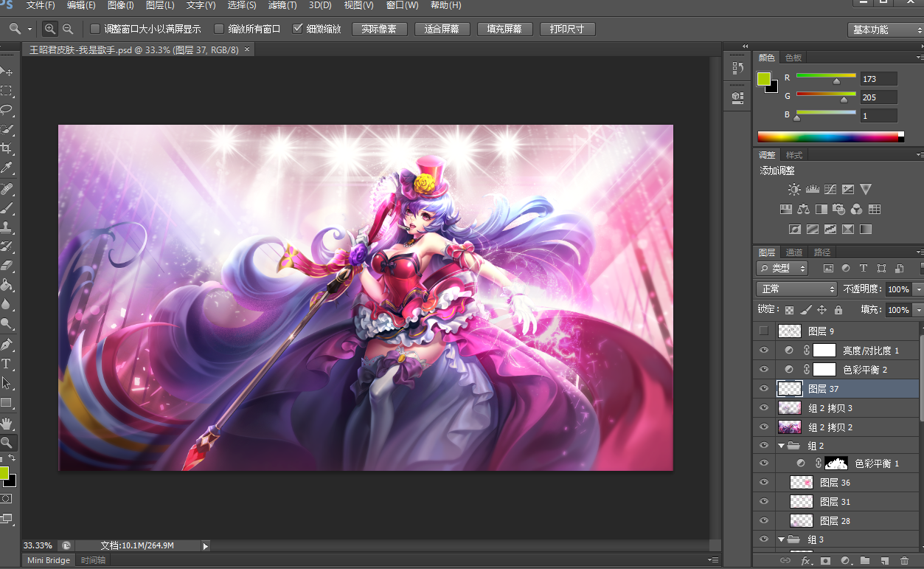Click the zoom out magnifier in options bar
The width and height of the screenshot is (924, 569).
click(x=68, y=29)
